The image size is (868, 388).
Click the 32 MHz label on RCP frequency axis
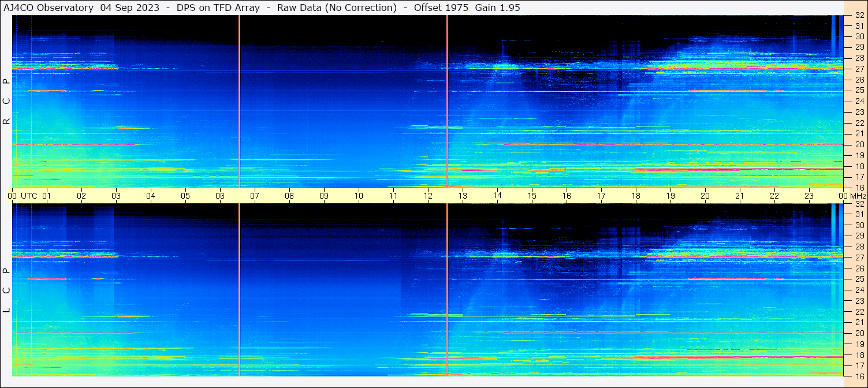point(859,16)
